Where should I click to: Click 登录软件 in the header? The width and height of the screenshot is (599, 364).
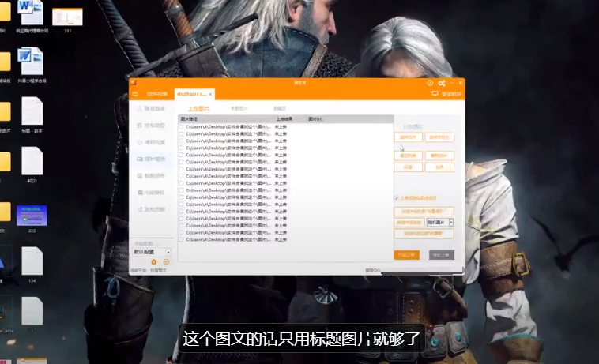451,94
